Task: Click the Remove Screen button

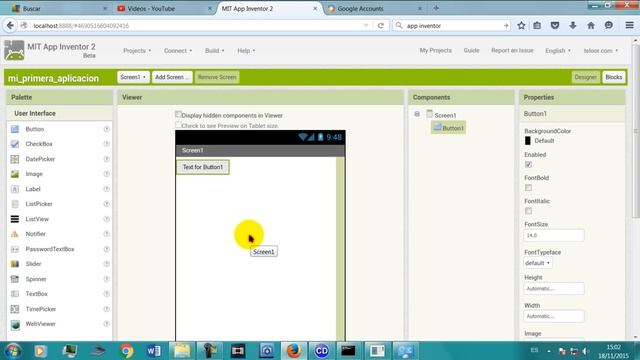Action: [217, 77]
